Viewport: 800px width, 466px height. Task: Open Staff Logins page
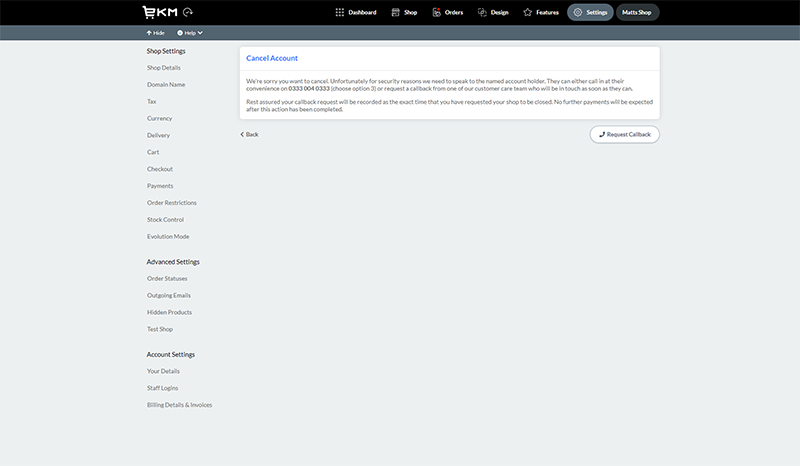(162, 388)
